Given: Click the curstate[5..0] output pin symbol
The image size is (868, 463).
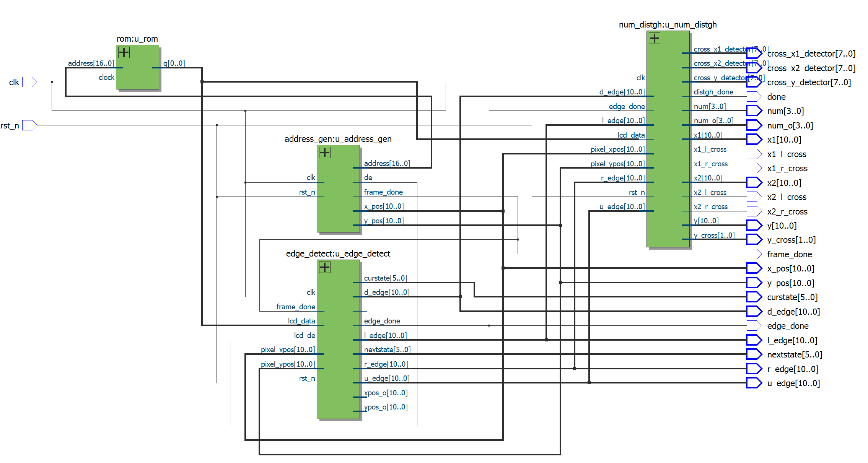Looking at the screenshot, I should [x=754, y=297].
